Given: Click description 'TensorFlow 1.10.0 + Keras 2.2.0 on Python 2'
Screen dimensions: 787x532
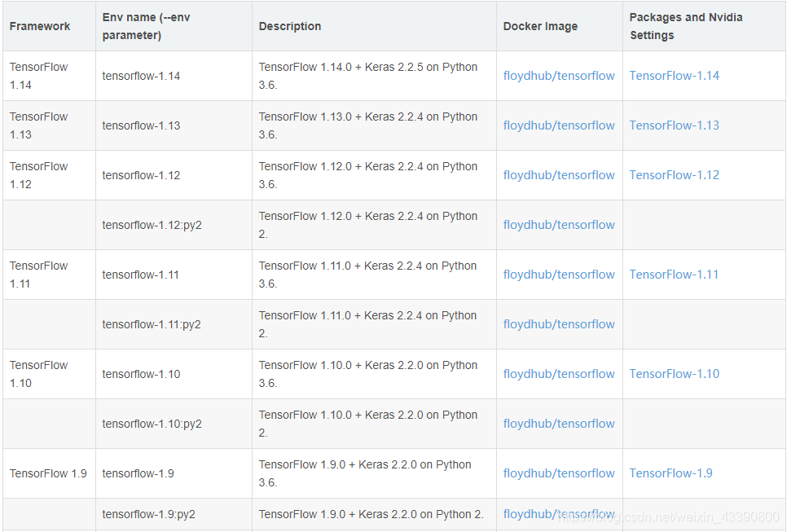Looking at the screenshot, I should point(368,424).
